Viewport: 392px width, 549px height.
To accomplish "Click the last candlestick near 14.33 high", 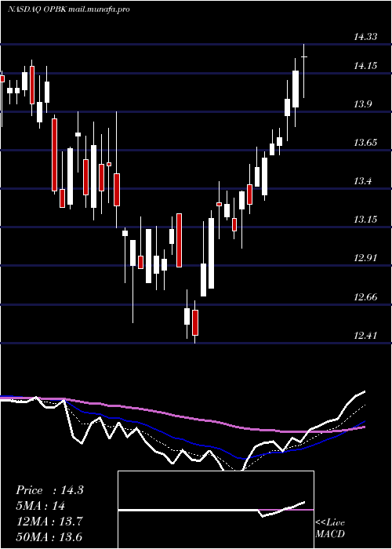I will click(x=304, y=71).
